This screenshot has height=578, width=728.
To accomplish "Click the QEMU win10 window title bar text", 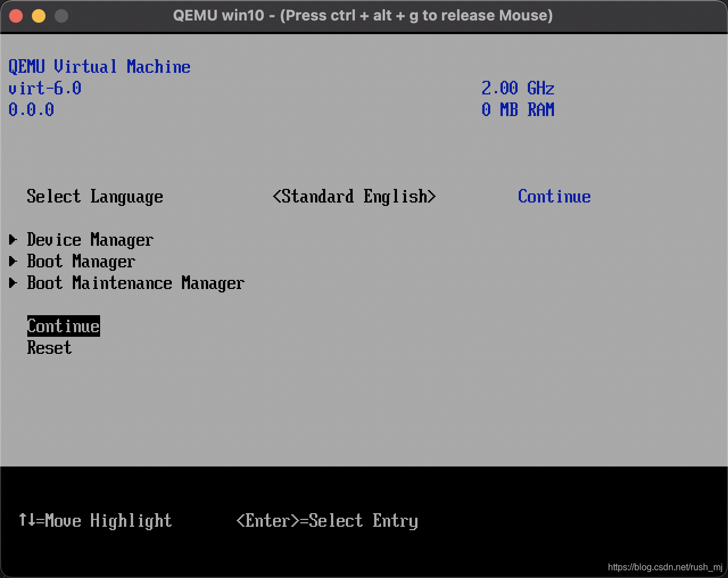I will [363, 15].
